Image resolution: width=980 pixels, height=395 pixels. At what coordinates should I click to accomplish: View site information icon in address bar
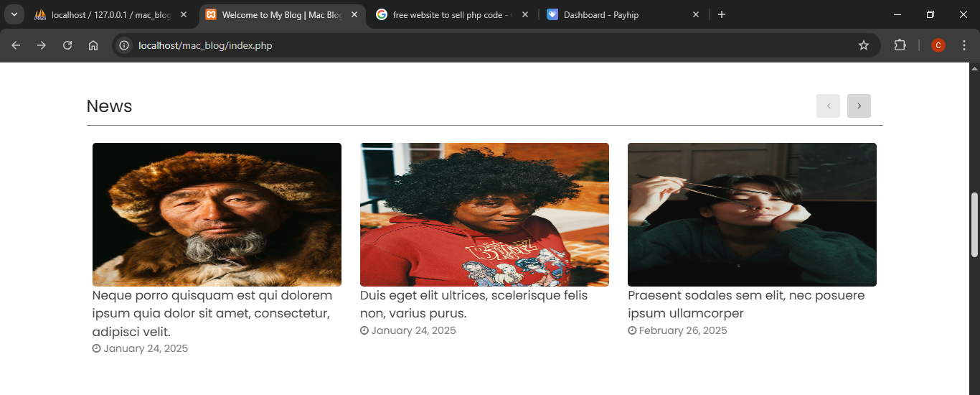[124, 45]
